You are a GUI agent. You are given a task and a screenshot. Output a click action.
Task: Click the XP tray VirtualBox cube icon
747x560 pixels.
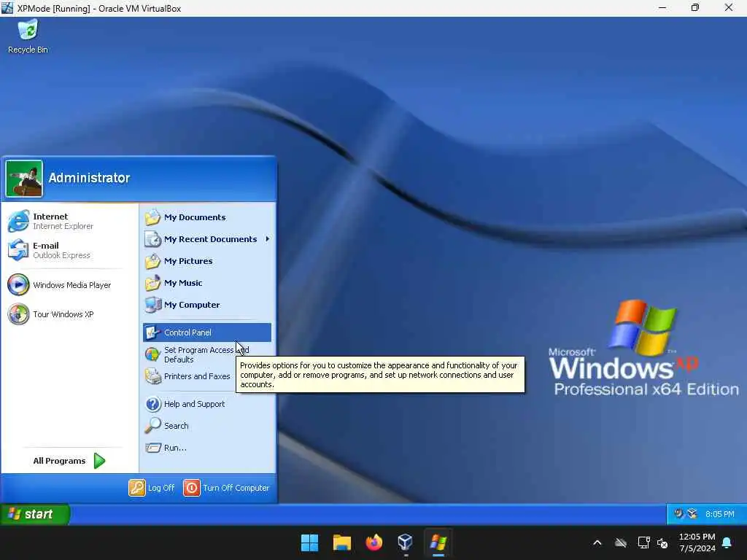(x=692, y=514)
